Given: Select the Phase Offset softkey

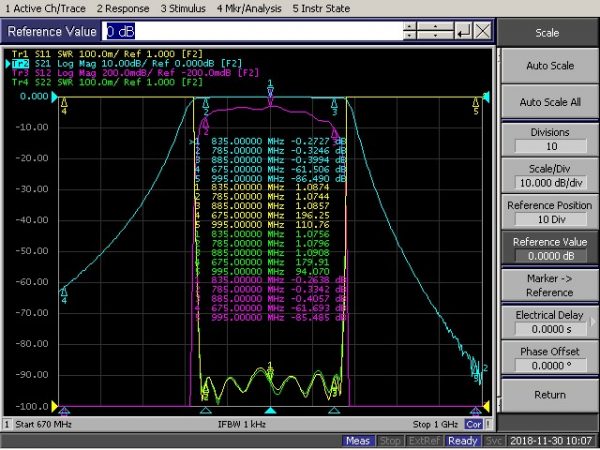Looking at the screenshot, I should (550, 359).
